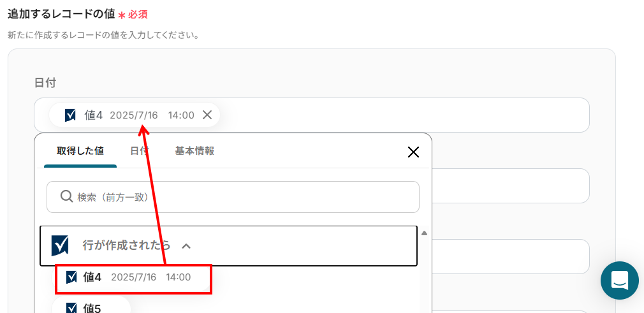This screenshot has height=313, width=644.
Task: Click the Smartsheet logo beside 行が作成されたら
Action: coord(60,245)
